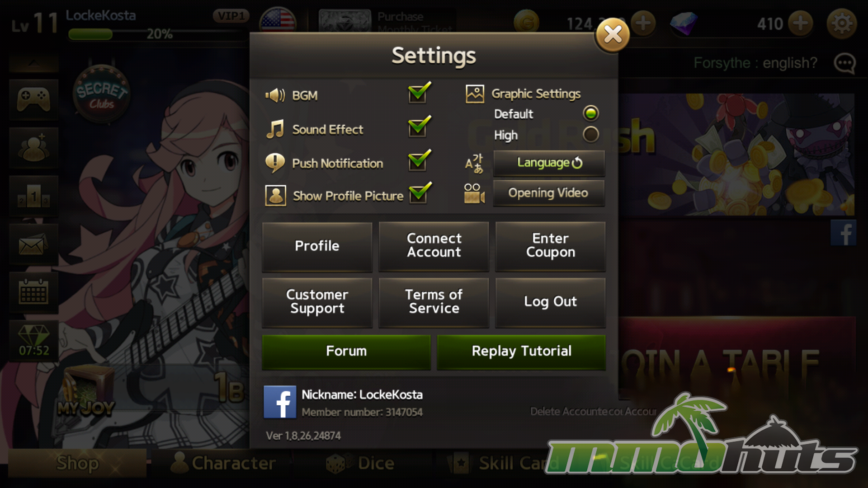Open the chat bubble icon
This screenshot has width=868, height=488.
pos(844,63)
